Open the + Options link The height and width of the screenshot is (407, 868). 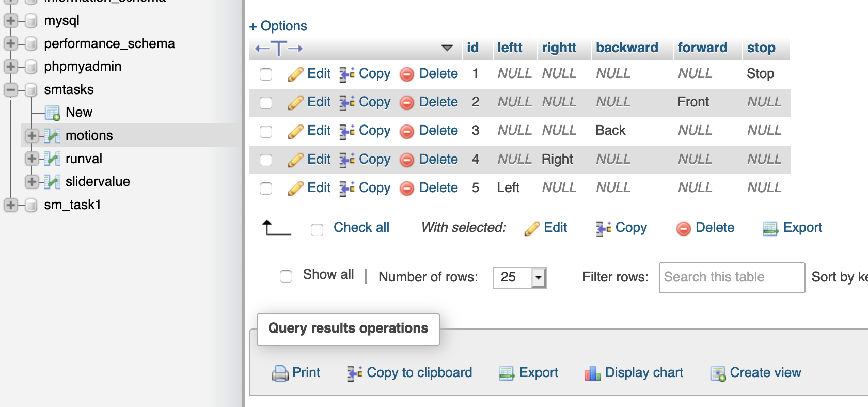278,26
